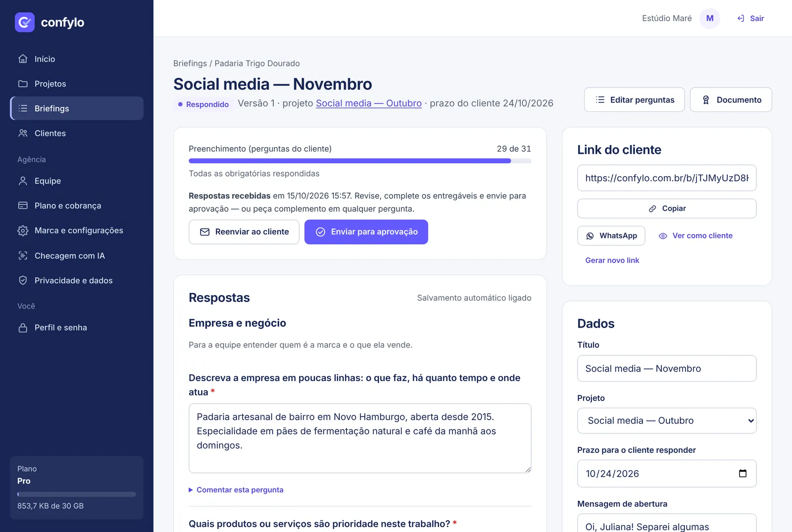This screenshot has height=532, width=792.
Task: Click the Respondido status badge
Action: click(203, 104)
